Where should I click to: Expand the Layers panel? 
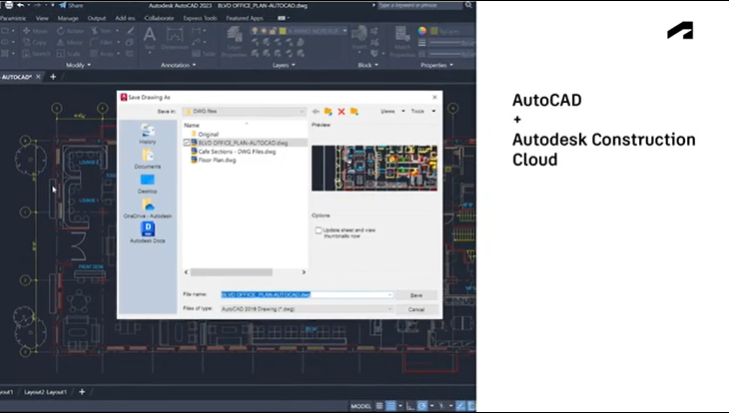(284, 65)
